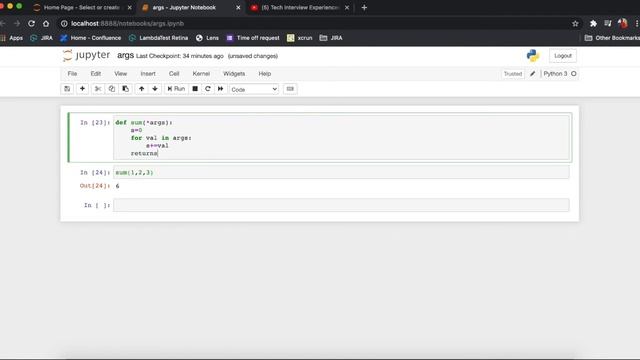Copy selected cells icon
Viewport: 640px width, 360px height.
(111, 89)
